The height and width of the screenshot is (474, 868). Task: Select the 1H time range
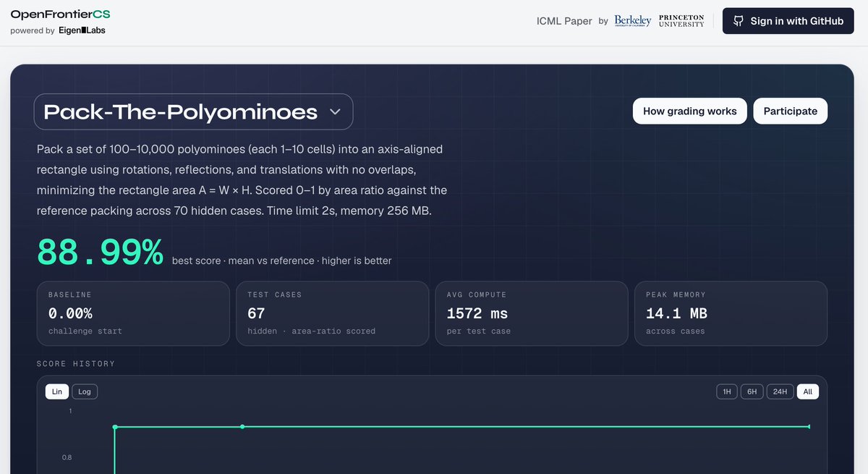727,392
